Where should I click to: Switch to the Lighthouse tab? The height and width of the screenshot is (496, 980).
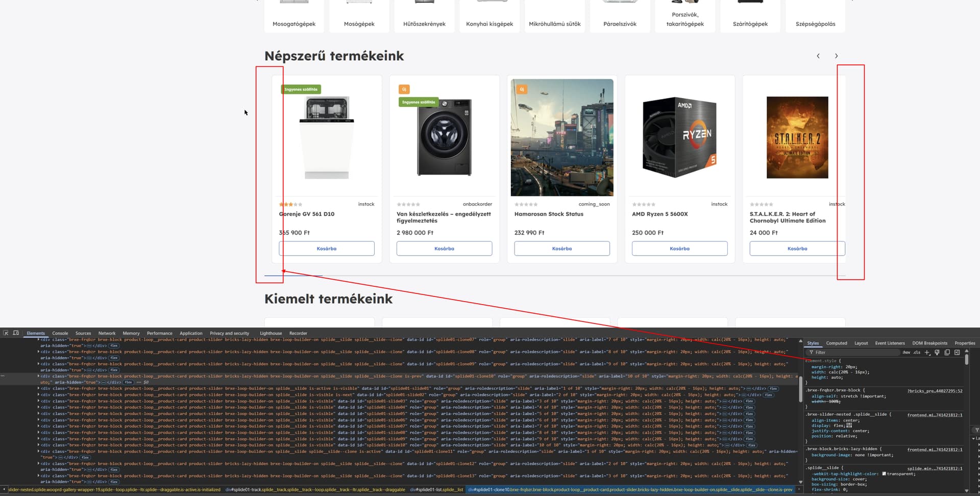[x=271, y=333]
